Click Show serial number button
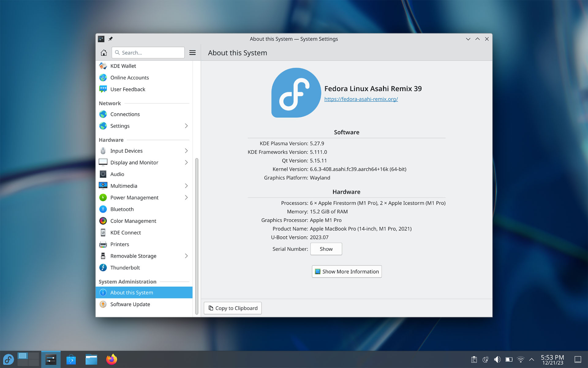The height and width of the screenshot is (368, 588). [326, 249]
